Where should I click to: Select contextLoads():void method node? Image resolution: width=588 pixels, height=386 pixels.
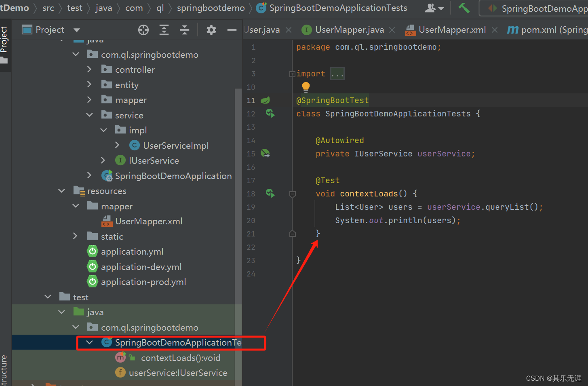click(181, 358)
